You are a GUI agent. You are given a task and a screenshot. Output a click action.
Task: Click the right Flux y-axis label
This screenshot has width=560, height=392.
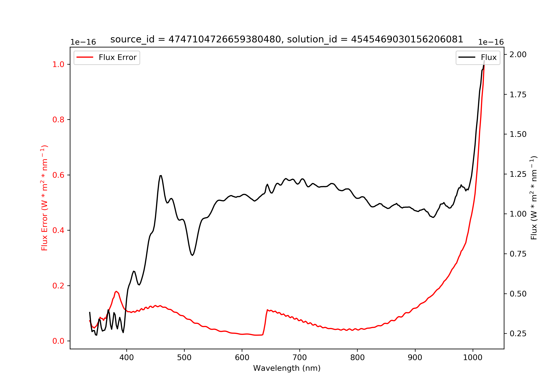pos(534,198)
